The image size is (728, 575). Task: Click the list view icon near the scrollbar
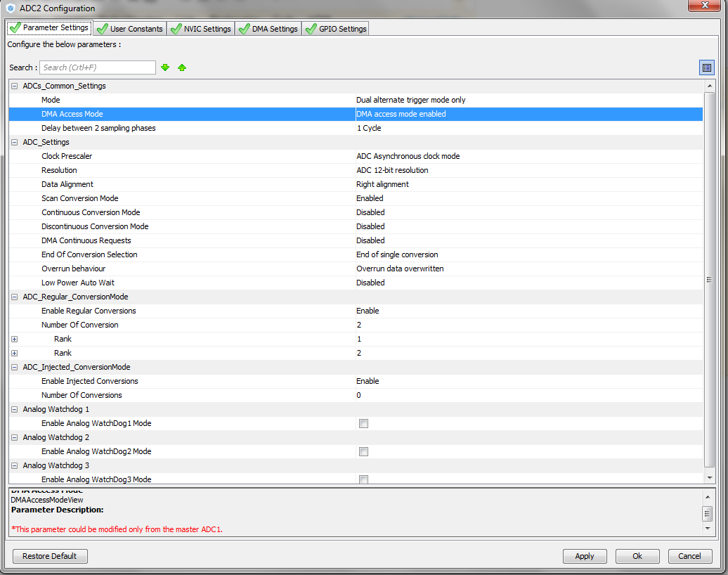click(707, 67)
